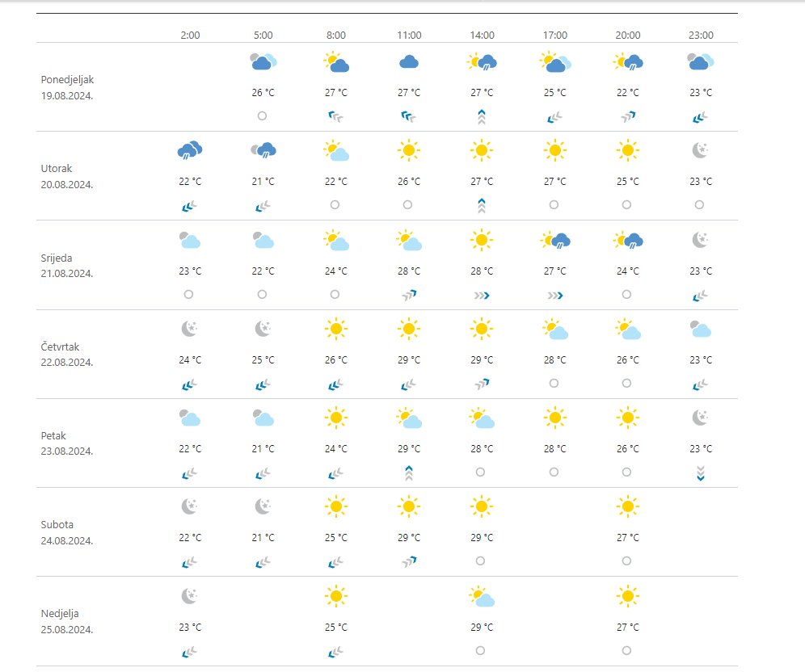Click the calm wind circle for Ponedjeljak 5:00
This screenshot has height=672, width=805.
click(x=262, y=116)
